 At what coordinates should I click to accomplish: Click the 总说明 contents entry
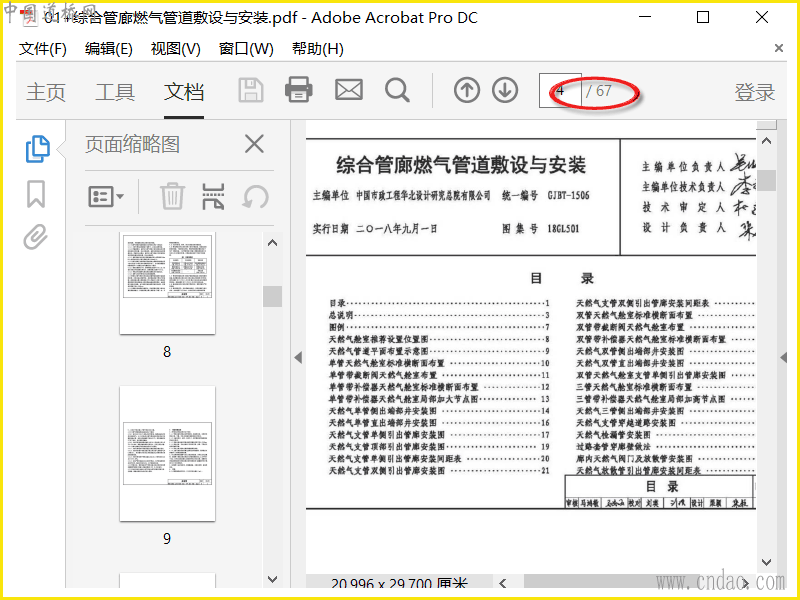click(x=439, y=315)
